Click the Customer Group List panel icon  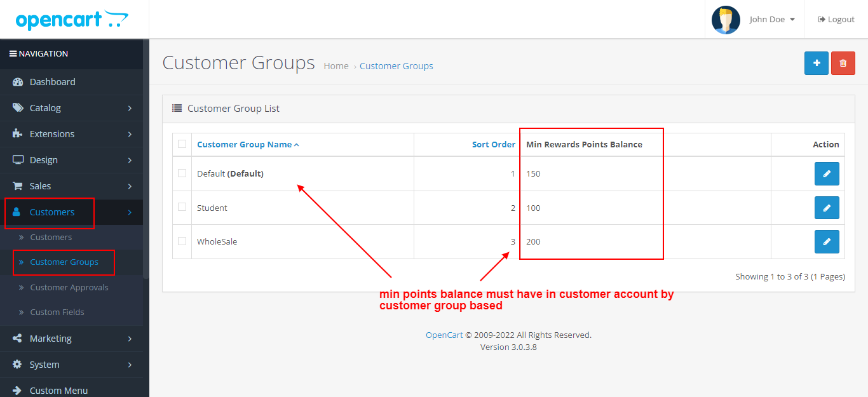177,107
